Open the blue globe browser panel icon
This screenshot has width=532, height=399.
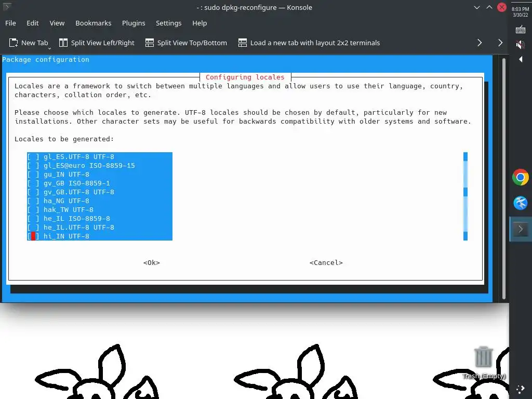(x=521, y=203)
